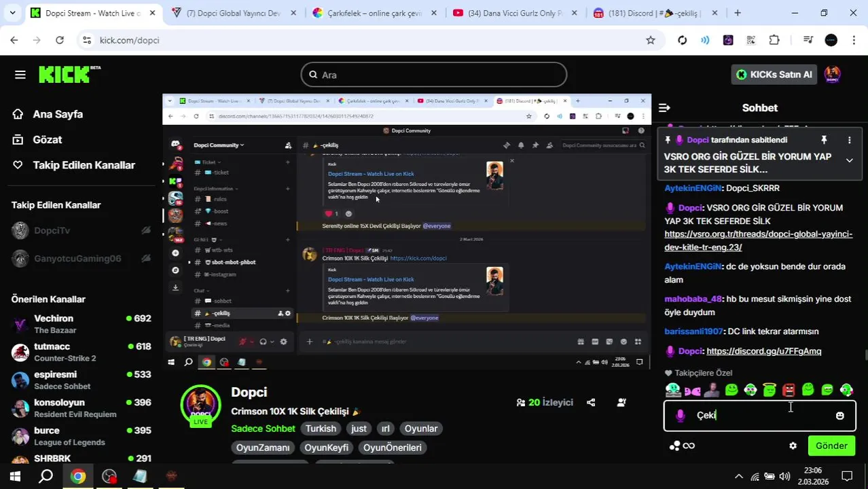Open the user profile avatar menu
The width and height of the screenshot is (868, 489).
point(832,75)
